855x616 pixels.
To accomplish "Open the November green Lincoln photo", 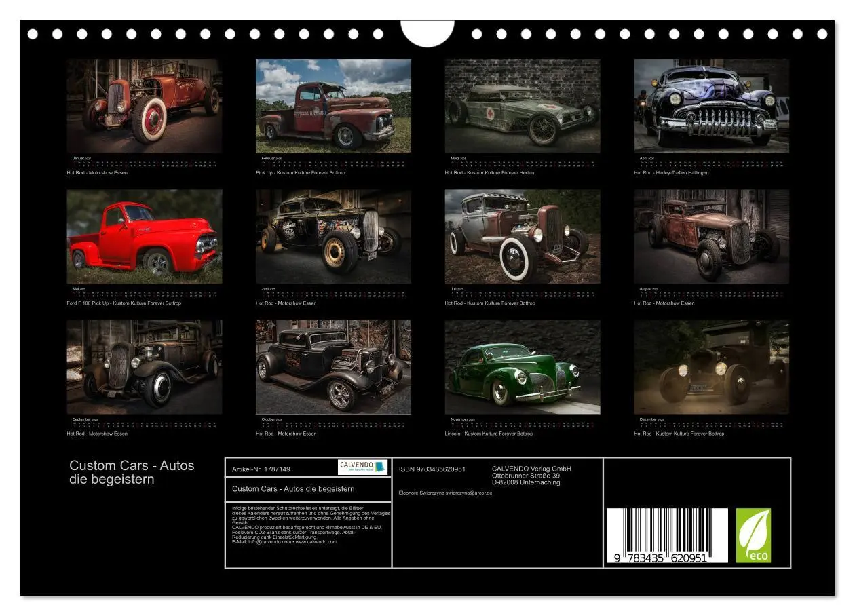I will [522, 367].
